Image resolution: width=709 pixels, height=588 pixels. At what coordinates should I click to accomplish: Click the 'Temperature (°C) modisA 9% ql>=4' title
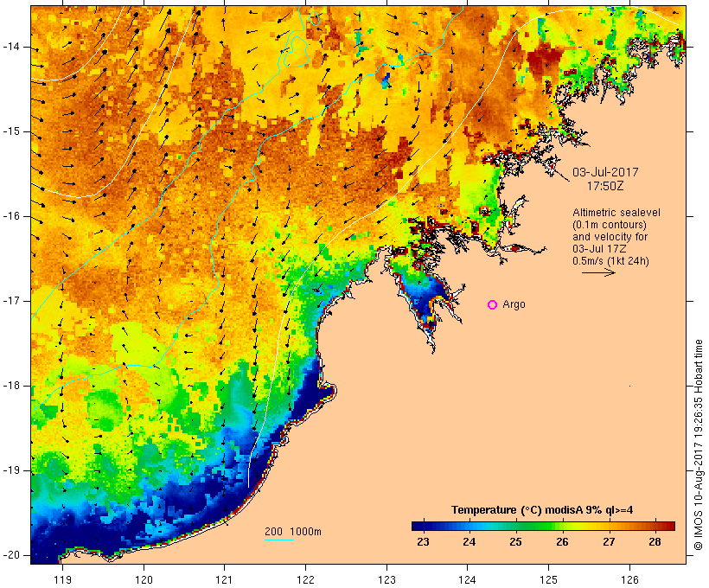pyautogui.click(x=542, y=510)
